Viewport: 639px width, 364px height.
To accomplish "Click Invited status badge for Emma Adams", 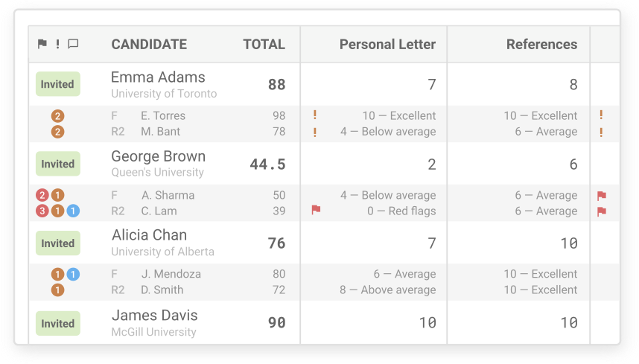I will pos(58,84).
